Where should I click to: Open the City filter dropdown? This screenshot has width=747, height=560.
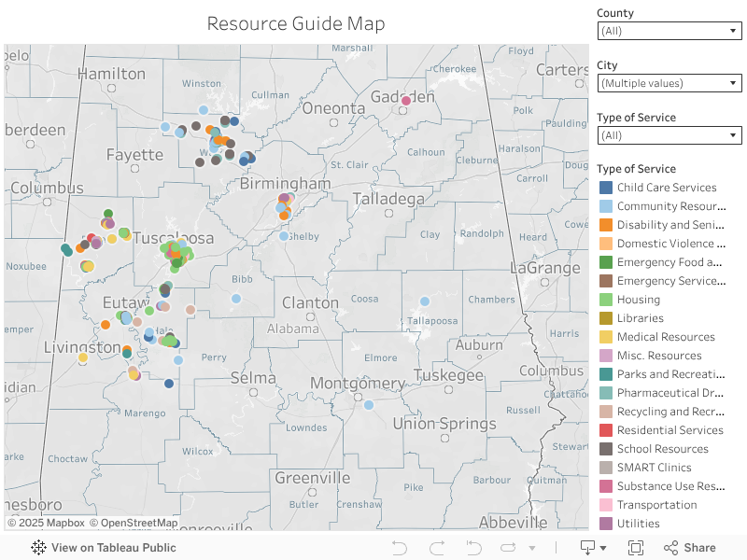pyautogui.click(x=669, y=83)
